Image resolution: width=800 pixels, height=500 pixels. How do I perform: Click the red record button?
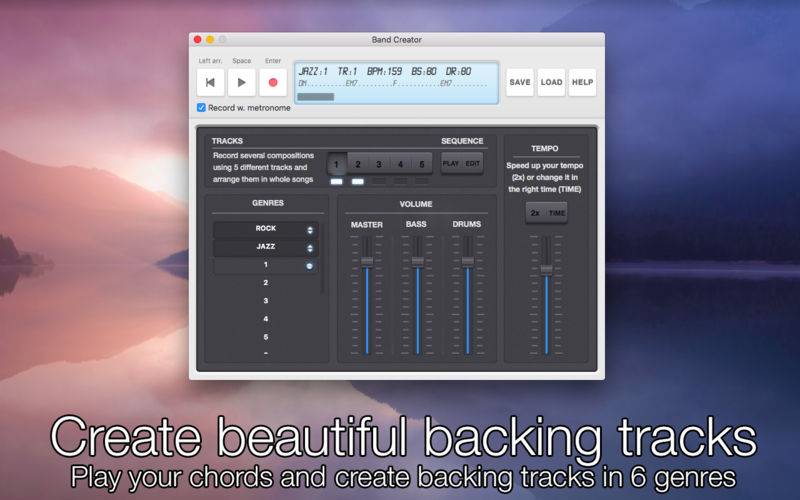pos(273,82)
